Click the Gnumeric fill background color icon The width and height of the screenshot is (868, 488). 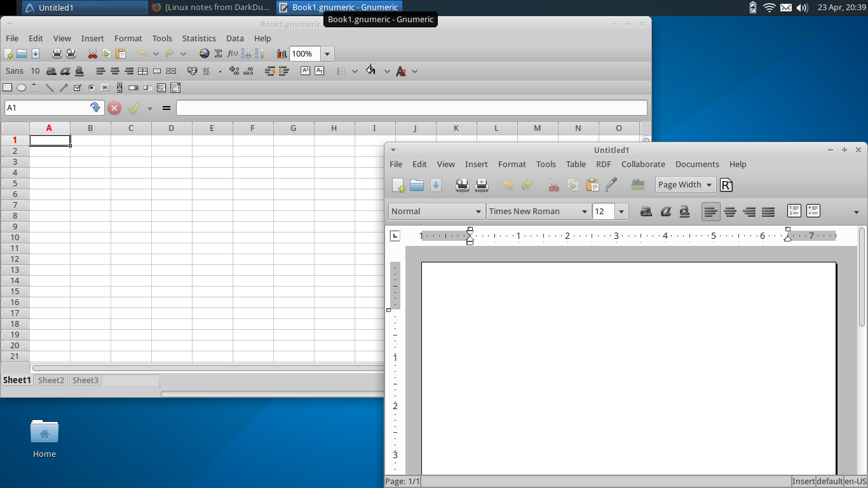coord(370,71)
